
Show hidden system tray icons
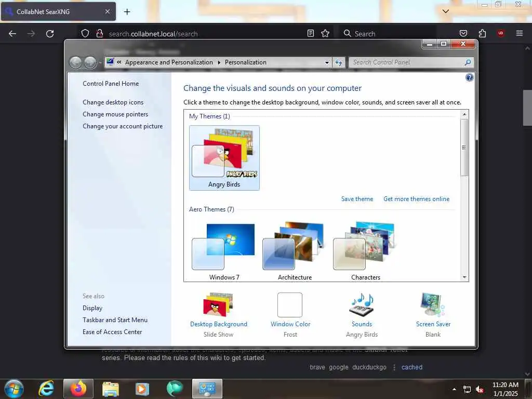[454, 389]
